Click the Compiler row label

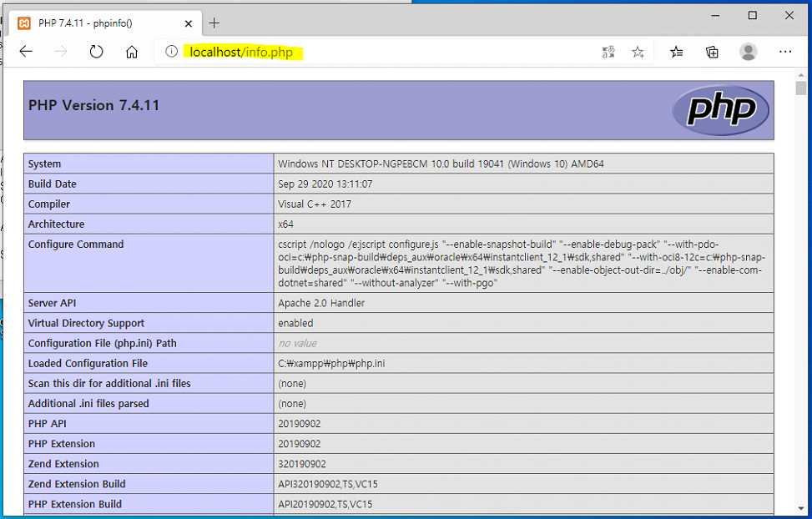[48, 204]
